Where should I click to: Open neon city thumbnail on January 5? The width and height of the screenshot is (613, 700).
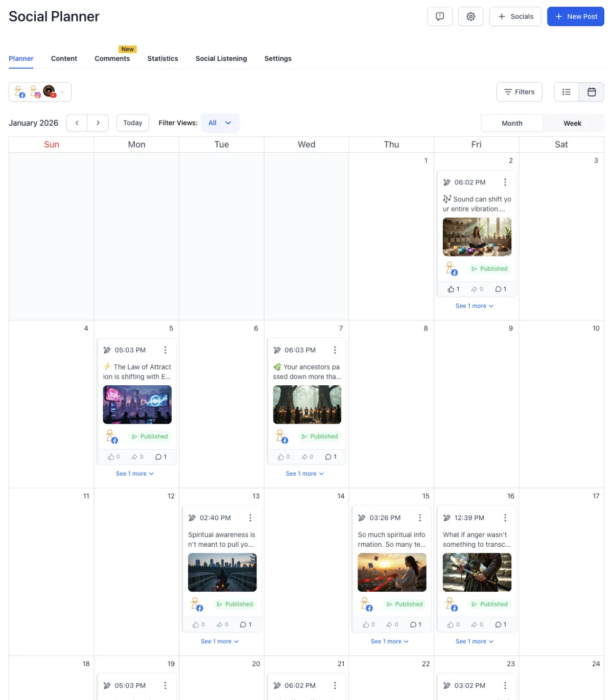[x=137, y=405]
